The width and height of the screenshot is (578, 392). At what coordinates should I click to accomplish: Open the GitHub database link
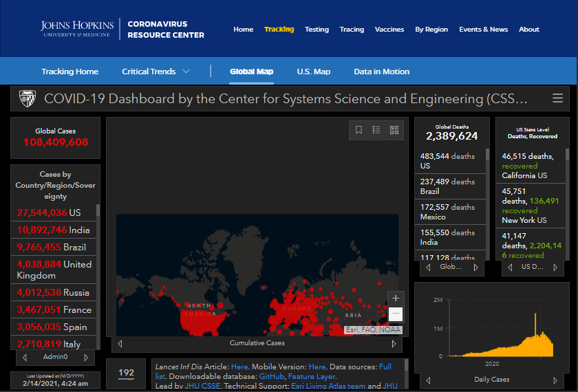(272, 377)
